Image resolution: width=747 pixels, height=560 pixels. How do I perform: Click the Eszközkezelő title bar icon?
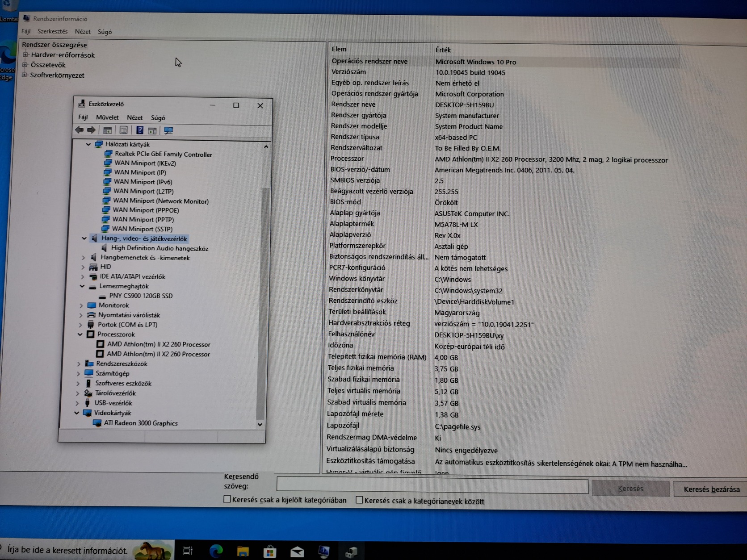coord(81,104)
